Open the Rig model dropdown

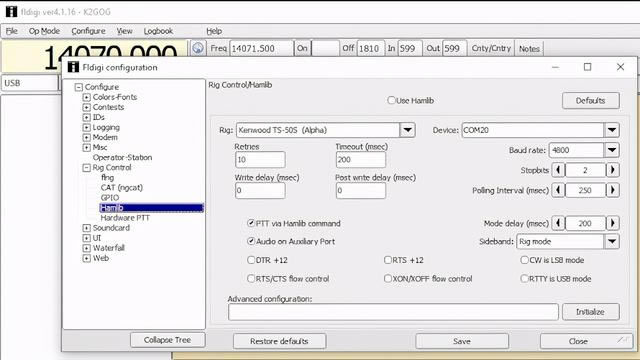pos(407,130)
